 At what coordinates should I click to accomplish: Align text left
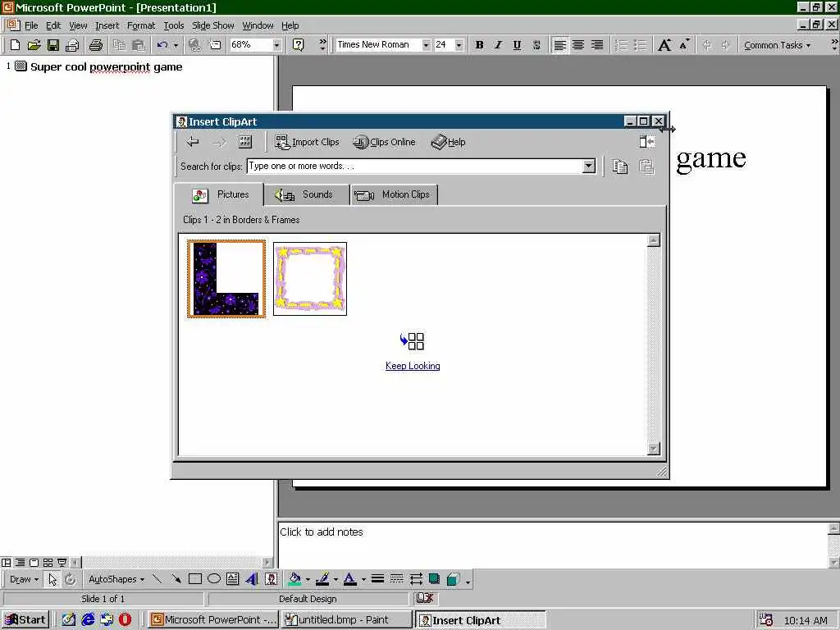(559, 45)
